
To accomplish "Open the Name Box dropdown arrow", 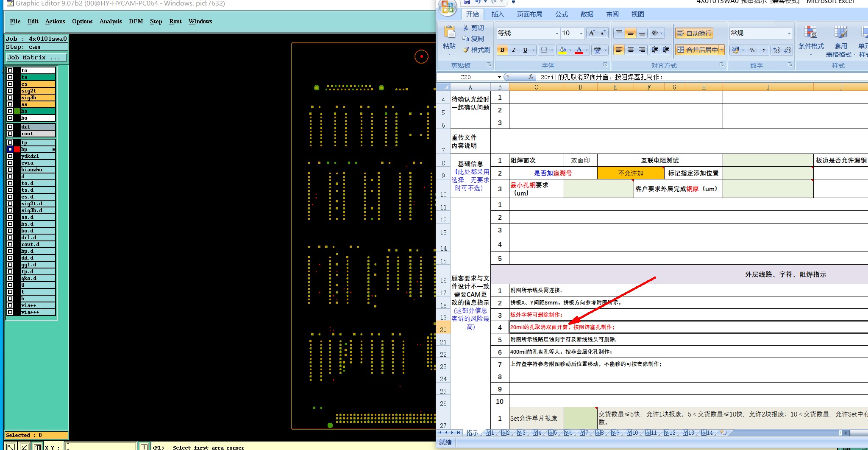I will (x=499, y=77).
